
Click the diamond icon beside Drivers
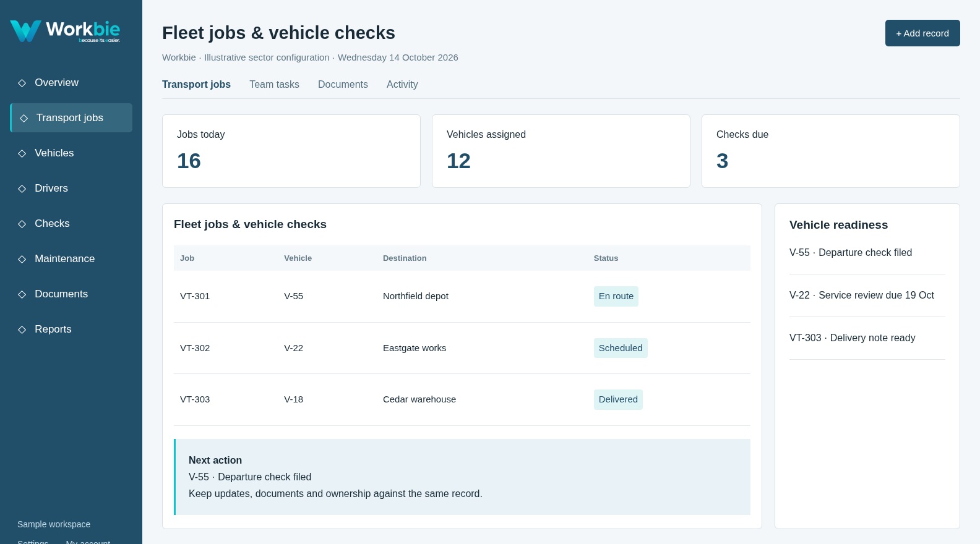[22, 189]
